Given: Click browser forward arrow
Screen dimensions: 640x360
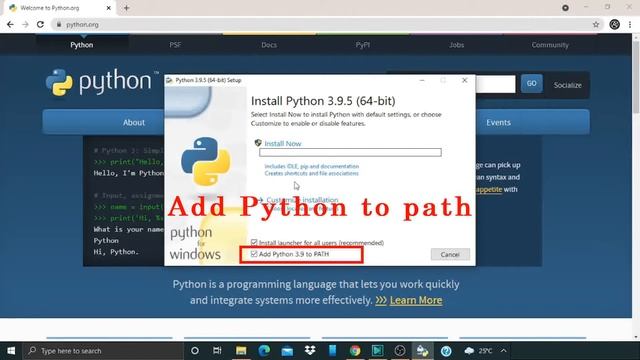Looking at the screenshot, I should click(x=25, y=24).
